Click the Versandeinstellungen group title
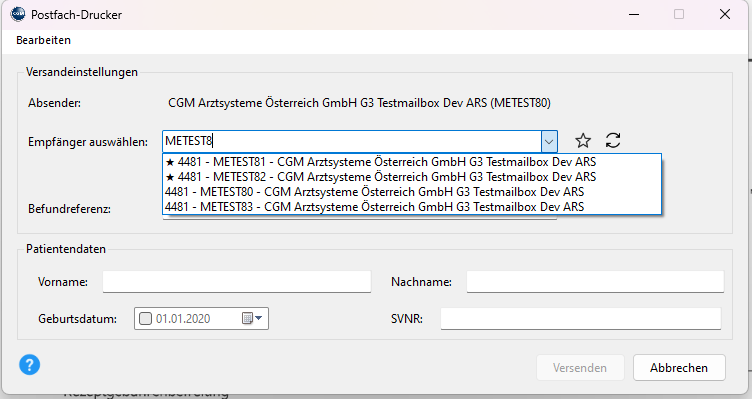752x399 pixels. pos(82,72)
